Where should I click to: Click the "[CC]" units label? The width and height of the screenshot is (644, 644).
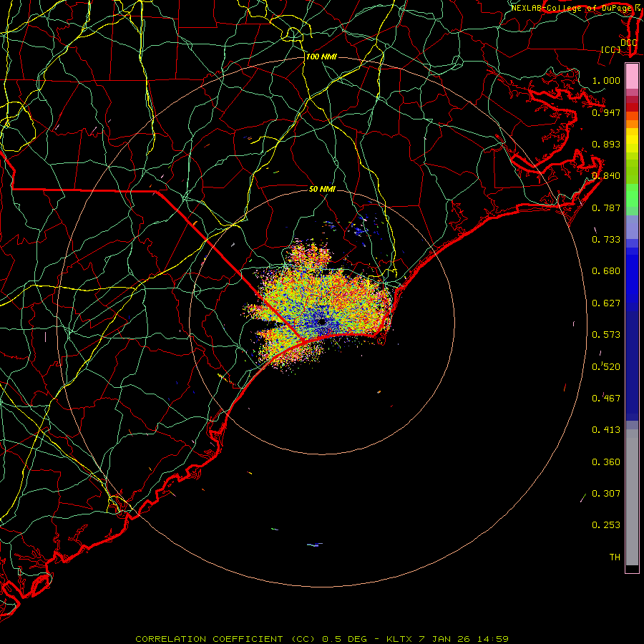coord(611,49)
